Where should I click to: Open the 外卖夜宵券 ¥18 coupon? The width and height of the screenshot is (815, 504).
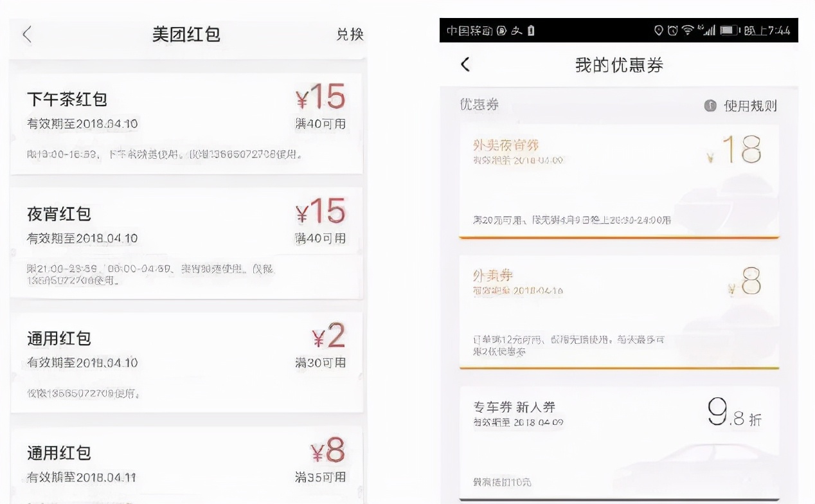point(619,181)
